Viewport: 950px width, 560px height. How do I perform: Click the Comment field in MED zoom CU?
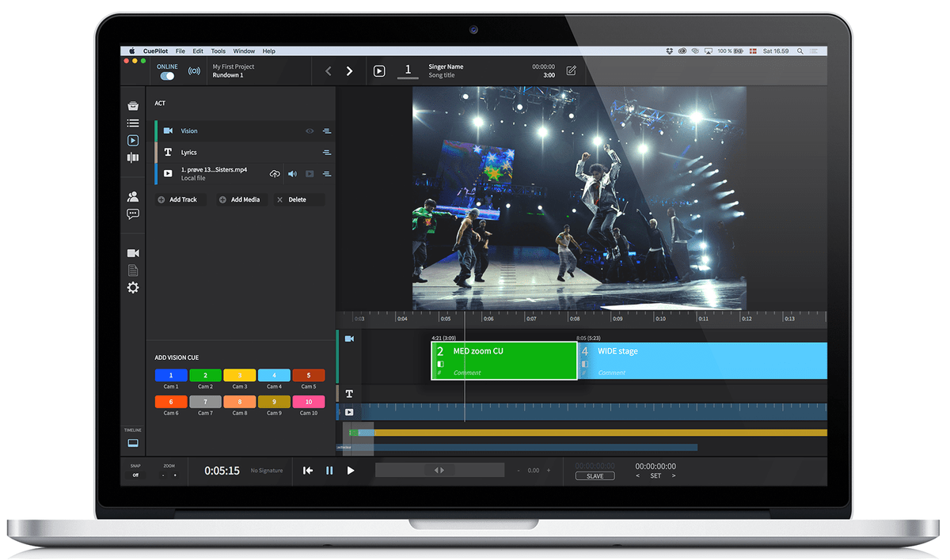coord(467,373)
